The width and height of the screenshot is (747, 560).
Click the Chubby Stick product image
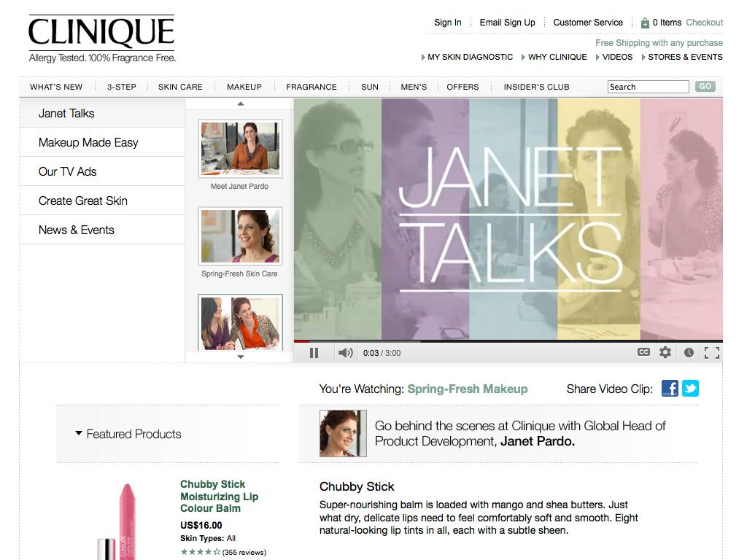117,521
